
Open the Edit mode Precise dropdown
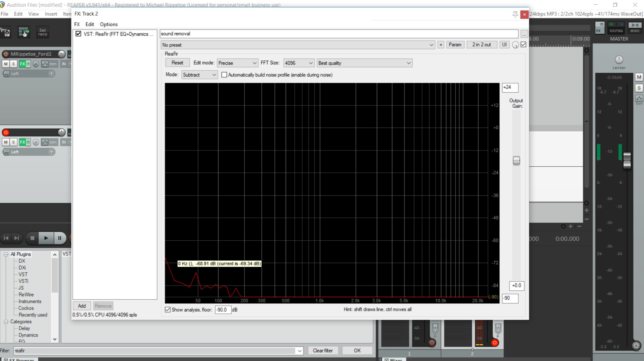237,63
